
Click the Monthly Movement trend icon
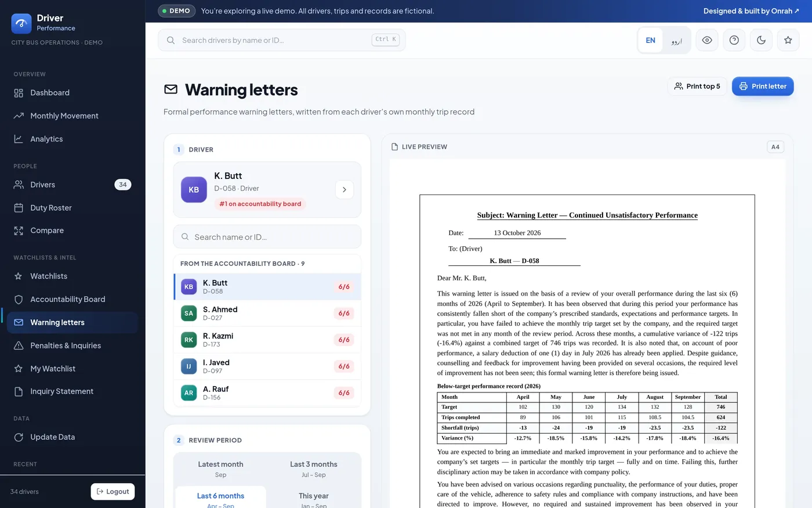(x=19, y=116)
